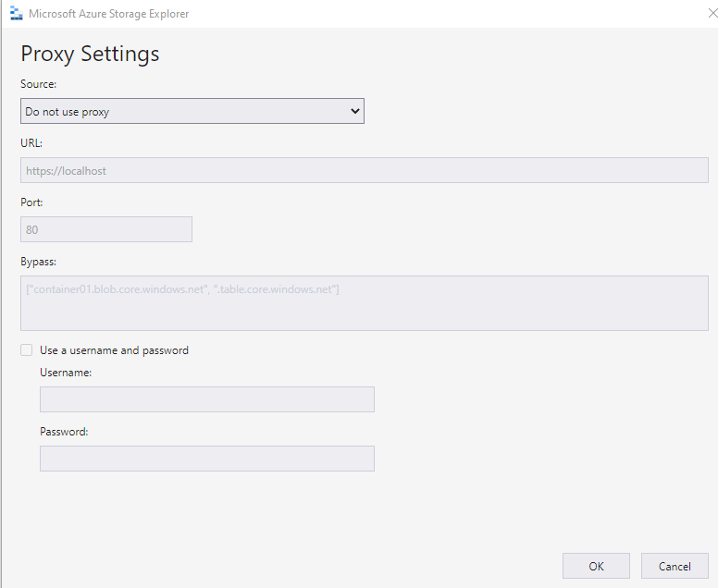The image size is (718, 588).
Task: Confirm settings with OK button
Action: coord(596,566)
